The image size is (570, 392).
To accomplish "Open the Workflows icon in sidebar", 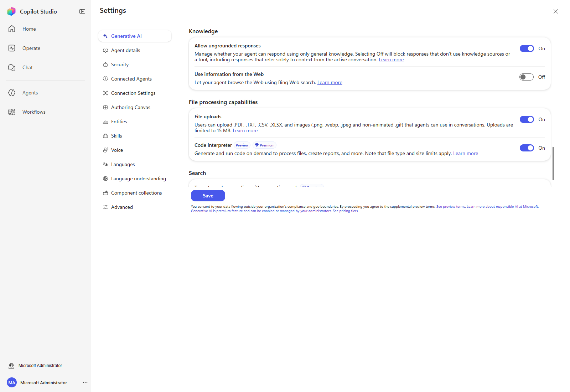I will 12,112.
